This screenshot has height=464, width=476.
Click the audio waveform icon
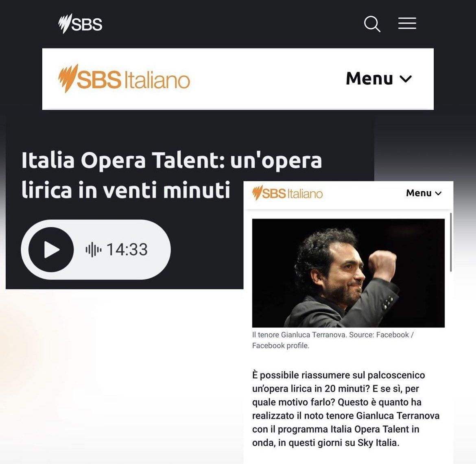(94, 250)
